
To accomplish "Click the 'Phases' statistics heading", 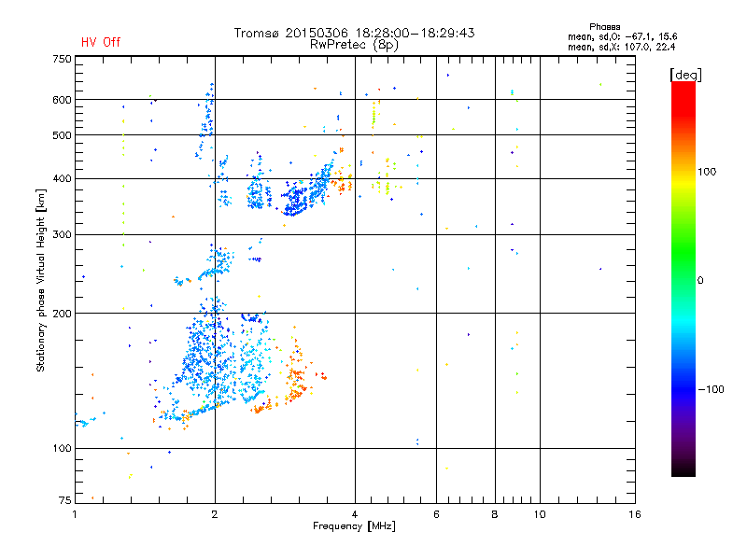I will coord(604,27).
